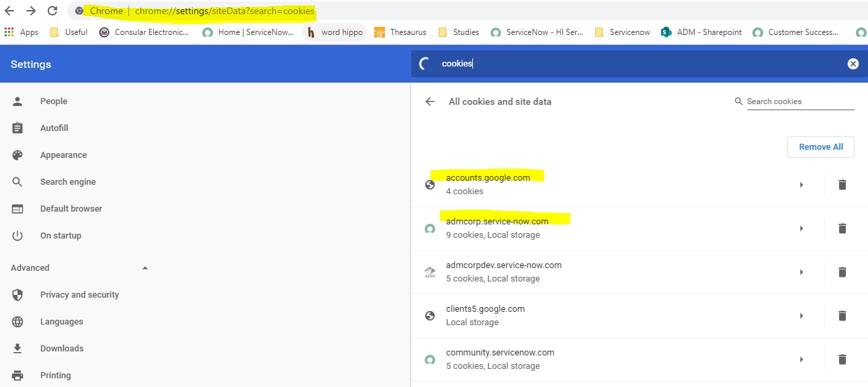Go back using the All cookies back arrow
The height and width of the screenshot is (387, 868).
tap(430, 101)
